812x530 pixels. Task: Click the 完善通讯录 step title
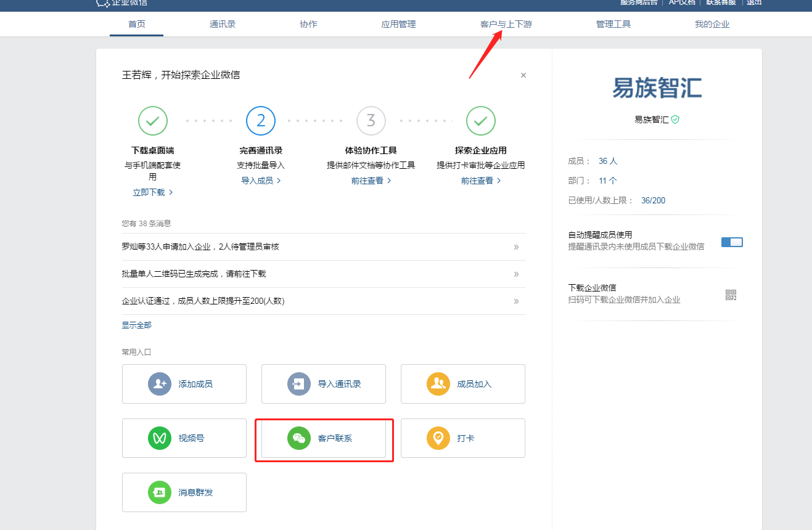click(x=261, y=150)
